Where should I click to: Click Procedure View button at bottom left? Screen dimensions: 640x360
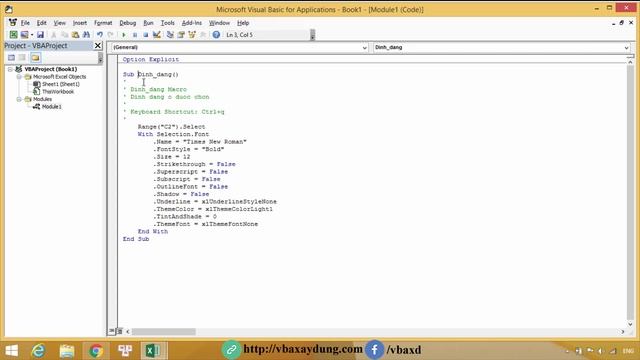(x=112, y=331)
